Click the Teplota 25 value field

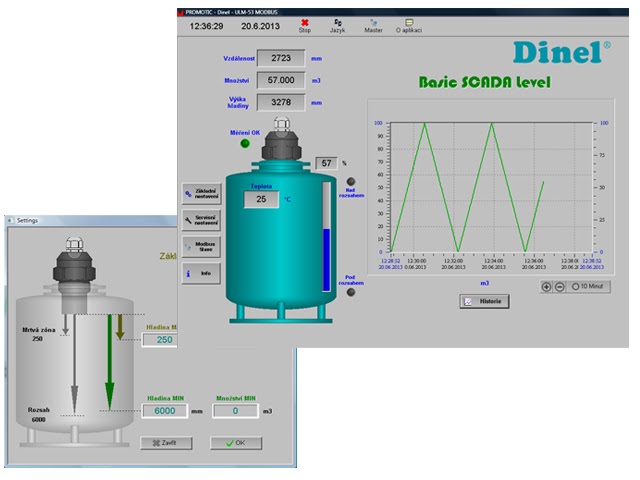(x=261, y=199)
